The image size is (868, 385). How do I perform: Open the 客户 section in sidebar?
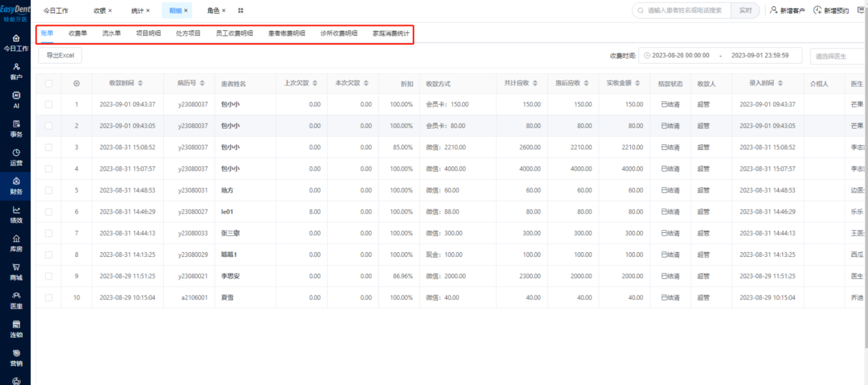tap(16, 72)
